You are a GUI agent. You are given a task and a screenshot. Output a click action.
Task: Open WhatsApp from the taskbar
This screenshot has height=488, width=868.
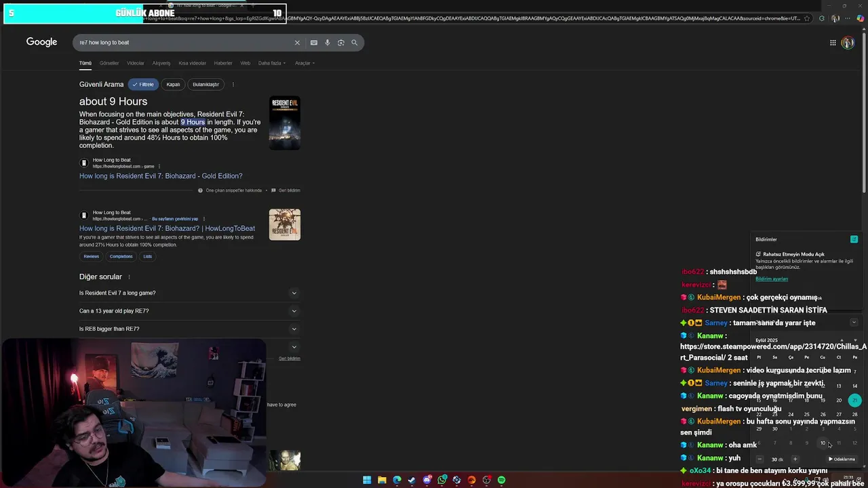[x=441, y=480]
